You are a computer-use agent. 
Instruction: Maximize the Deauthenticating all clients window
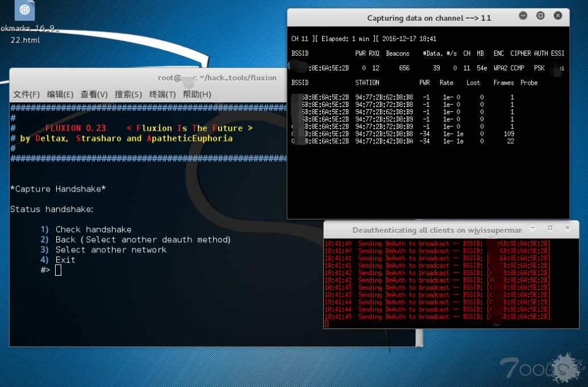pyautogui.click(x=550, y=228)
